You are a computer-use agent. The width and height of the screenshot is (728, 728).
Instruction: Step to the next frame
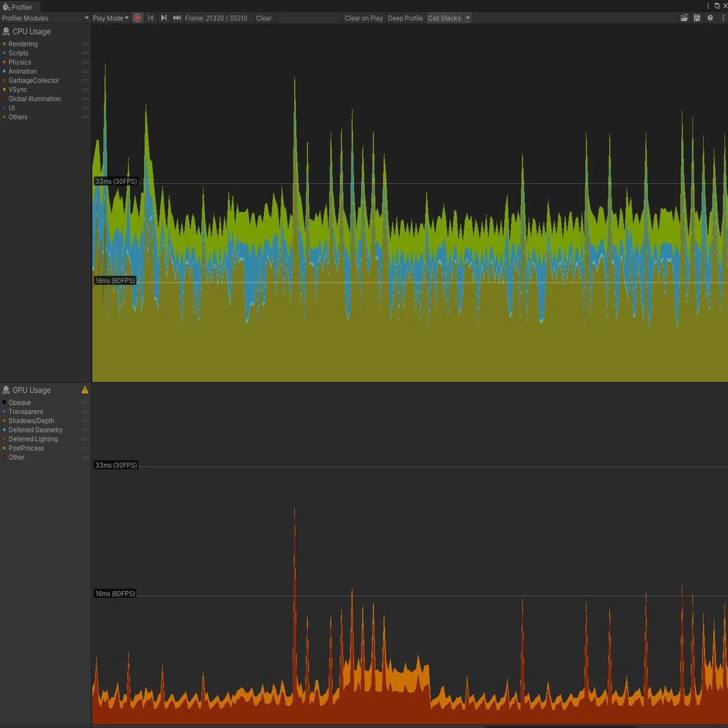pos(164,18)
